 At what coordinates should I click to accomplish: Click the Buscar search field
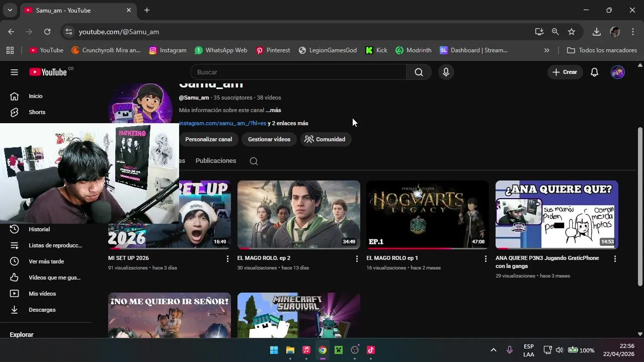pyautogui.click(x=298, y=72)
